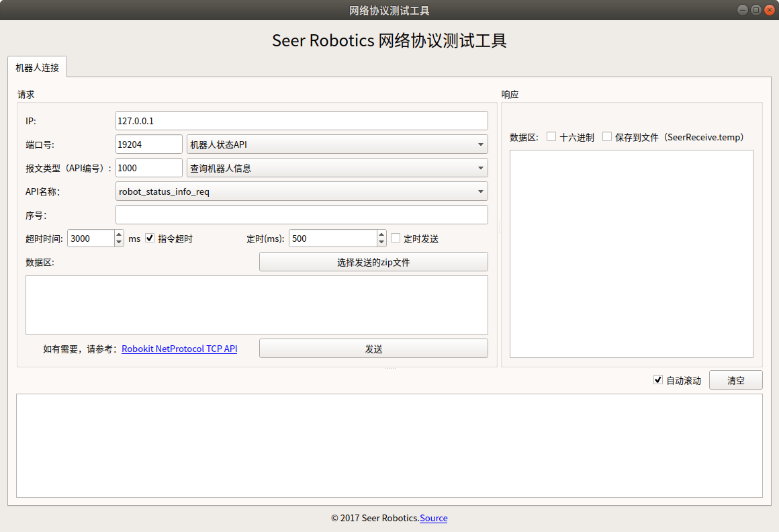Open the Source link in footer
The height and width of the screenshot is (532, 779).
(x=434, y=518)
